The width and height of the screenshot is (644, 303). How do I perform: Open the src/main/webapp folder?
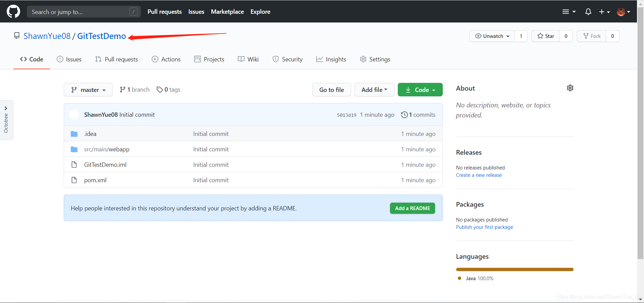107,149
